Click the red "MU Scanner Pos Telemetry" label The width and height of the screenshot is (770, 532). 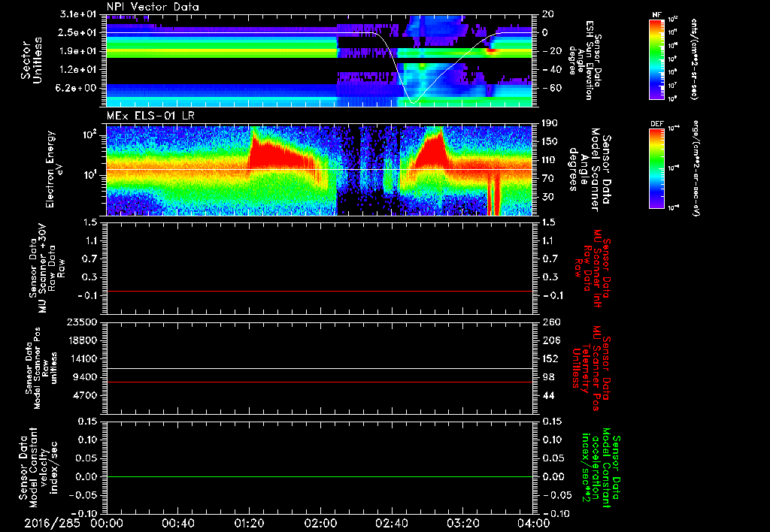tap(592, 368)
